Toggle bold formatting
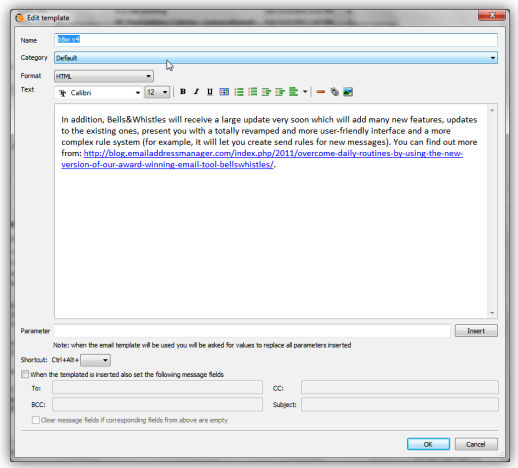518x468 pixels. (183, 92)
